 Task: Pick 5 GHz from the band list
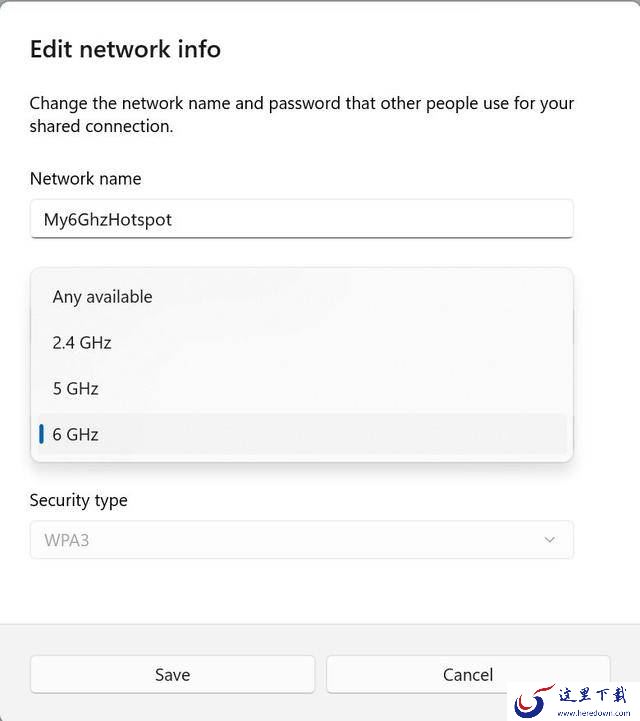76,389
